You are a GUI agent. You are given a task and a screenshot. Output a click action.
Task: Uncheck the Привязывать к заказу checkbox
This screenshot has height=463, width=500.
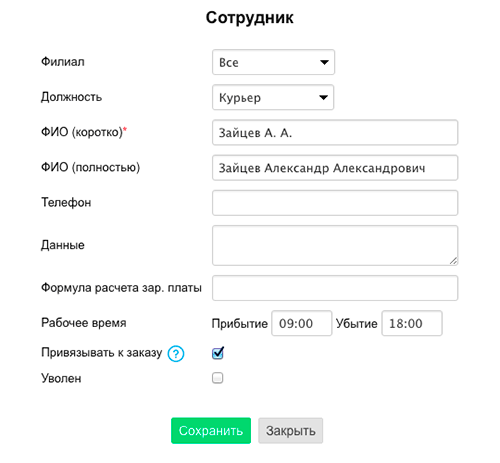218,353
